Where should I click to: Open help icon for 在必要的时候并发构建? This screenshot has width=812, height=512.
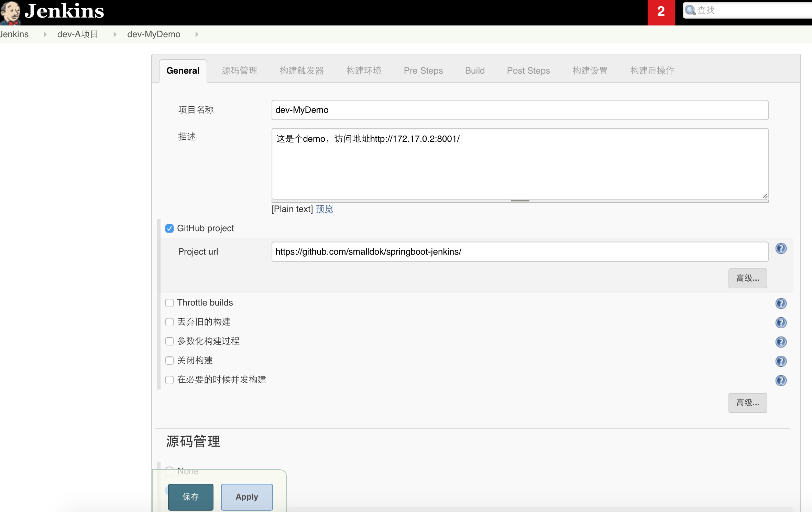pos(781,380)
